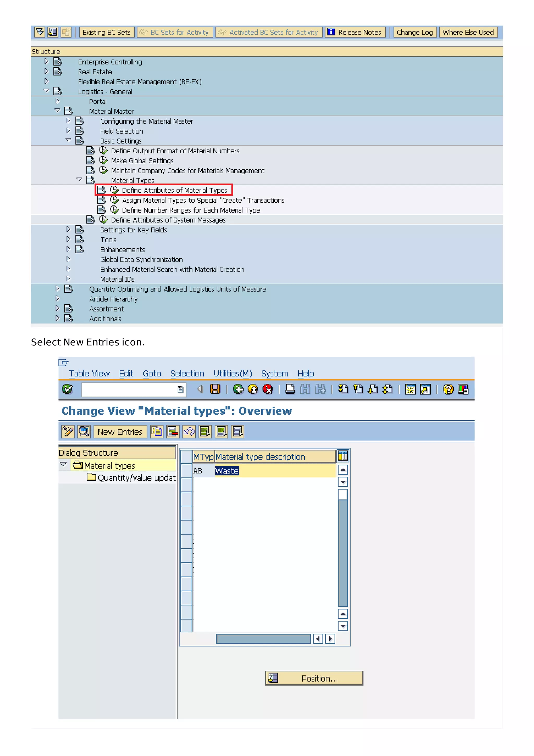This screenshot has width=534, height=756.
Task: Click the Position... button
Action: click(x=314, y=678)
